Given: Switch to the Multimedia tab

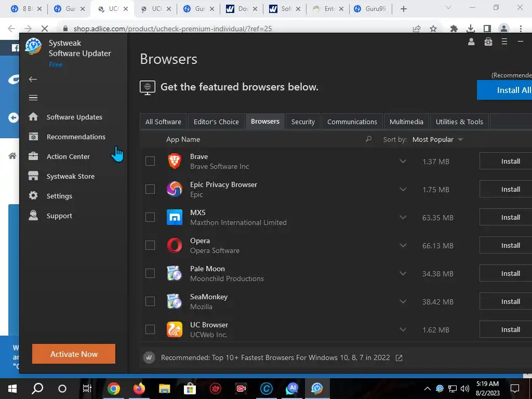Looking at the screenshot, I should point(406,122).
